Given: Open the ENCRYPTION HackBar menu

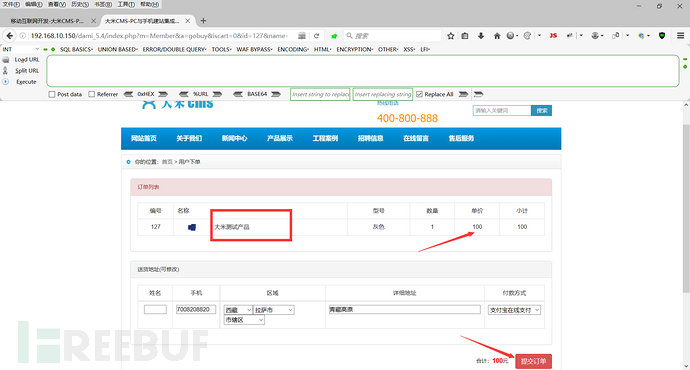Looking at the screenshot, I should [x=355, y=49].
